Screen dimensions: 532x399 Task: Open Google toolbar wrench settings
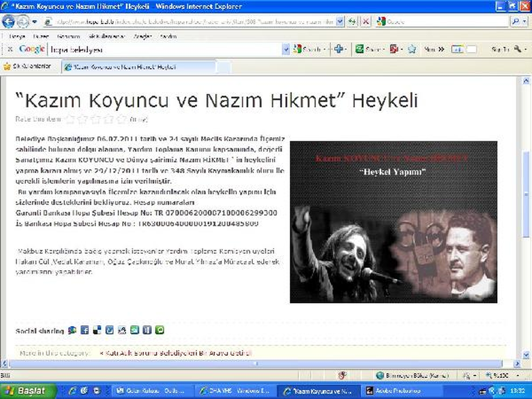coord(518,50)
